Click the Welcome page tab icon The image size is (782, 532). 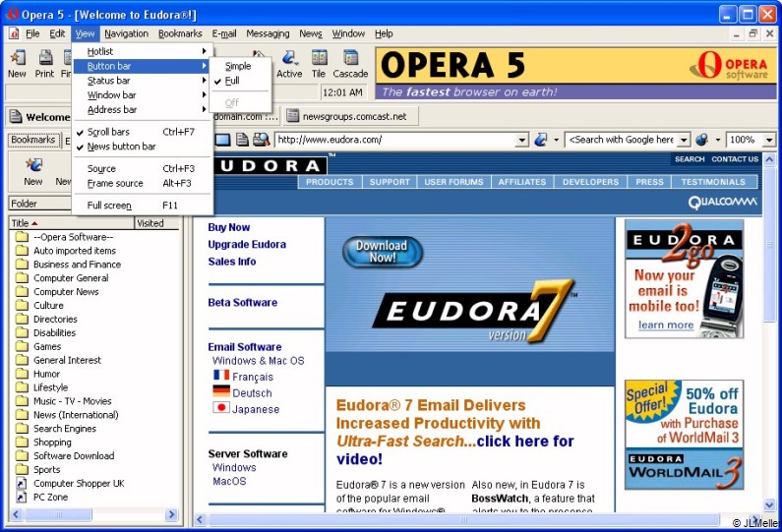click(16, 117)
